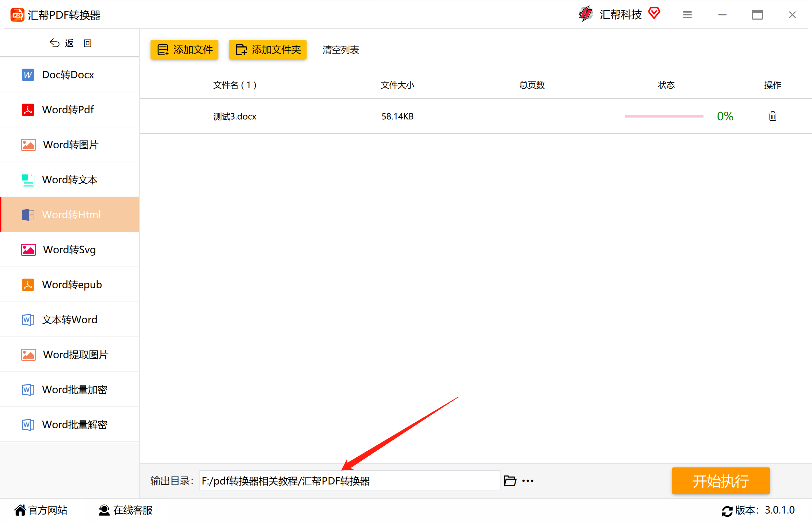Select Doc转Docx in sidebar
Image resolution: width=812 pixels, height=522 pixels.
click(70, 75)
